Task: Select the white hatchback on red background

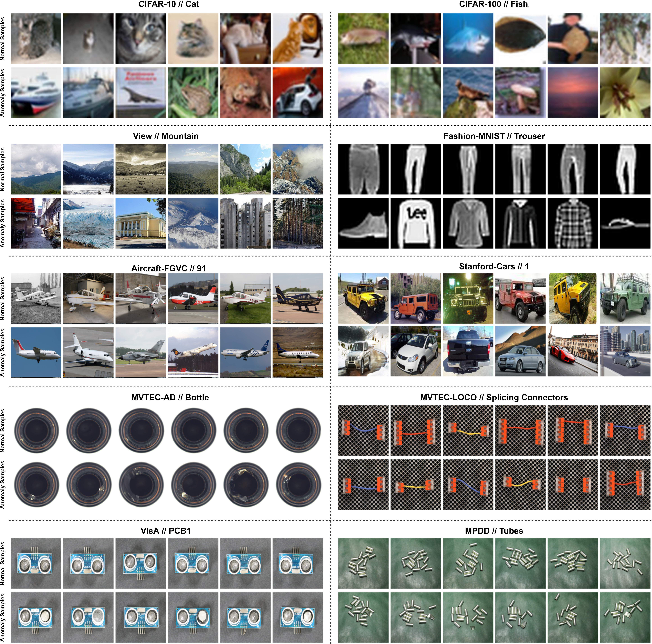Action: 298,92
